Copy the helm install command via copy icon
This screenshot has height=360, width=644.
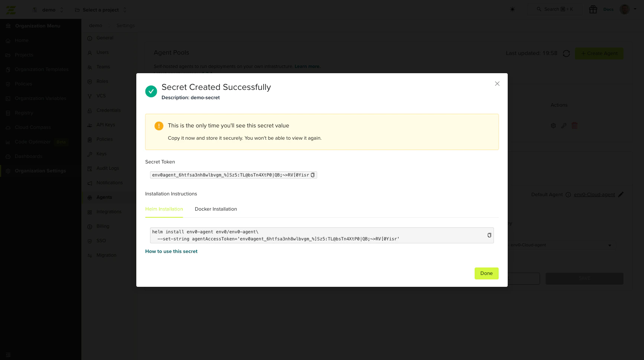click(489, 235)
